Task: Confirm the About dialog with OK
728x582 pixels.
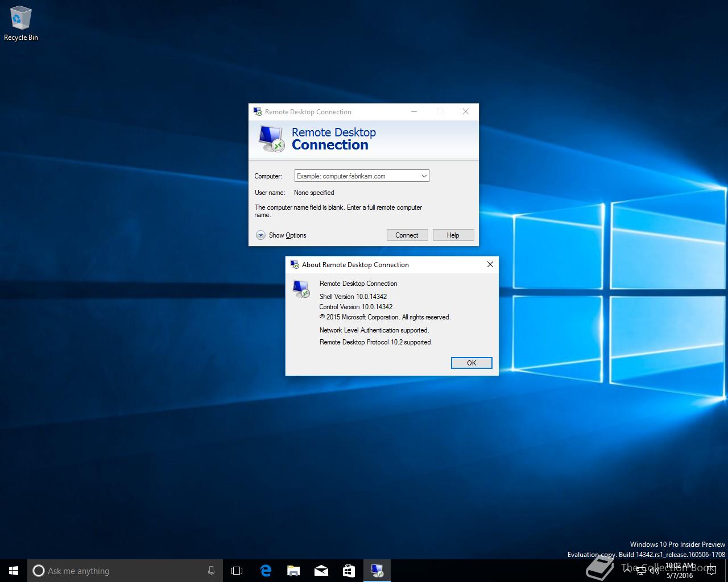Action: point(471,363)
